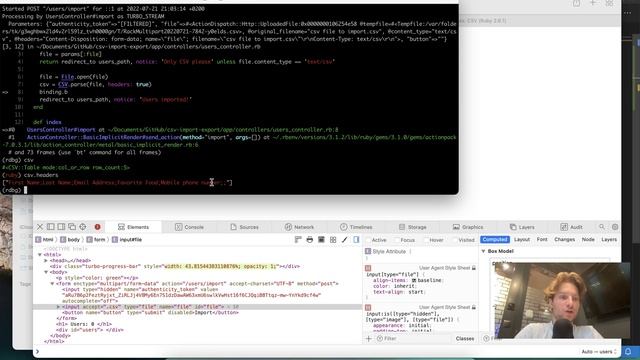The image size is (640, 360).
Task: Open the Storage tab
Action: [412, 227]
